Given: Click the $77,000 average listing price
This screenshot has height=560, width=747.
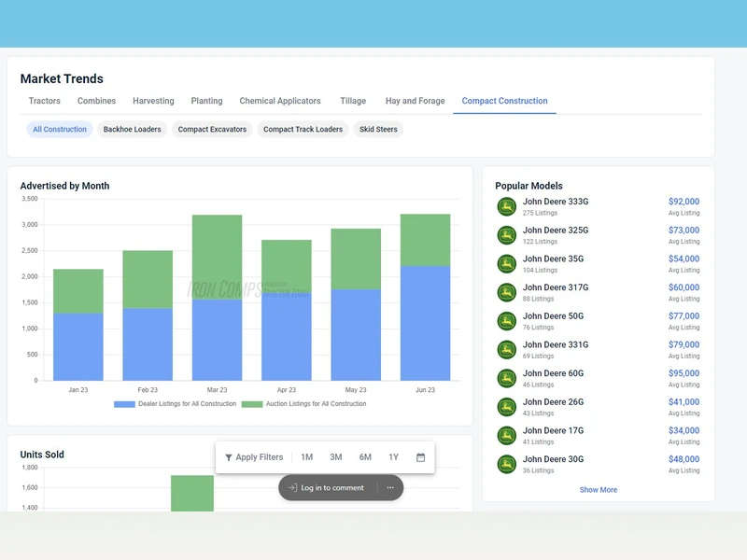Looking at the screenshot, I should [x=684, y=315].
